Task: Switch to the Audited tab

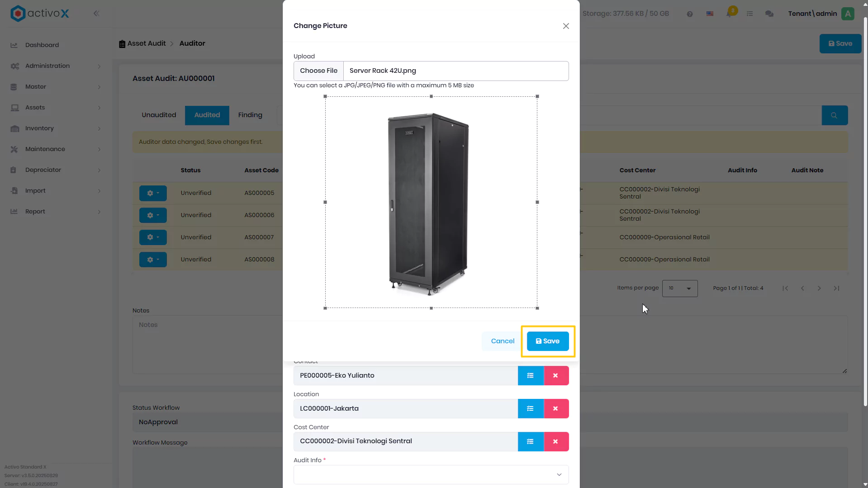Action: pyautogui.click(x=207, y=115)
